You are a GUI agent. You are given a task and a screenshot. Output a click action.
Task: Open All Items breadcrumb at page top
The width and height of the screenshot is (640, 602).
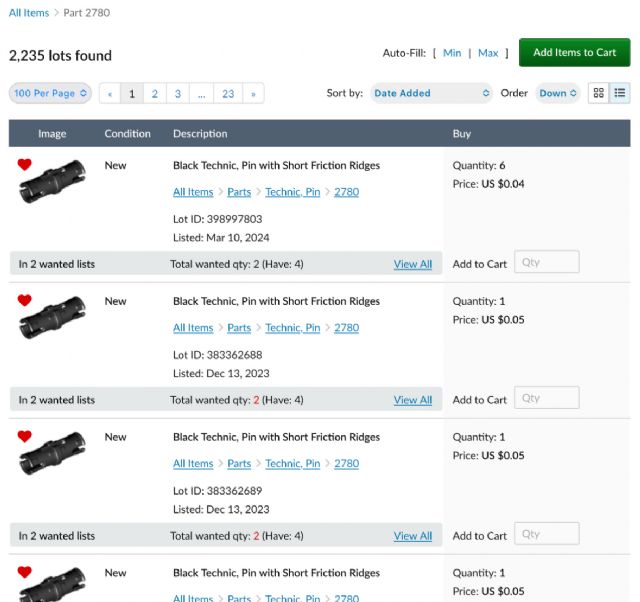[29, 13]
